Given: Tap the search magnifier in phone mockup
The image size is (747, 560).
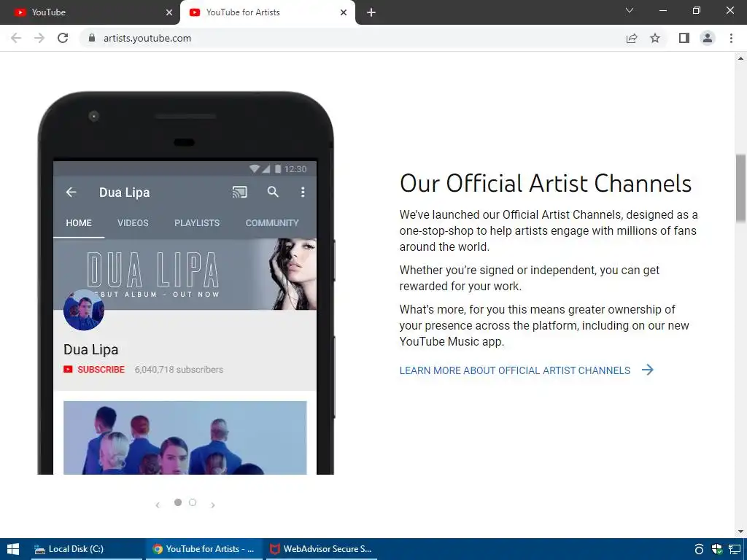Looking at the screenshot, I should click(x=273, y=192).
